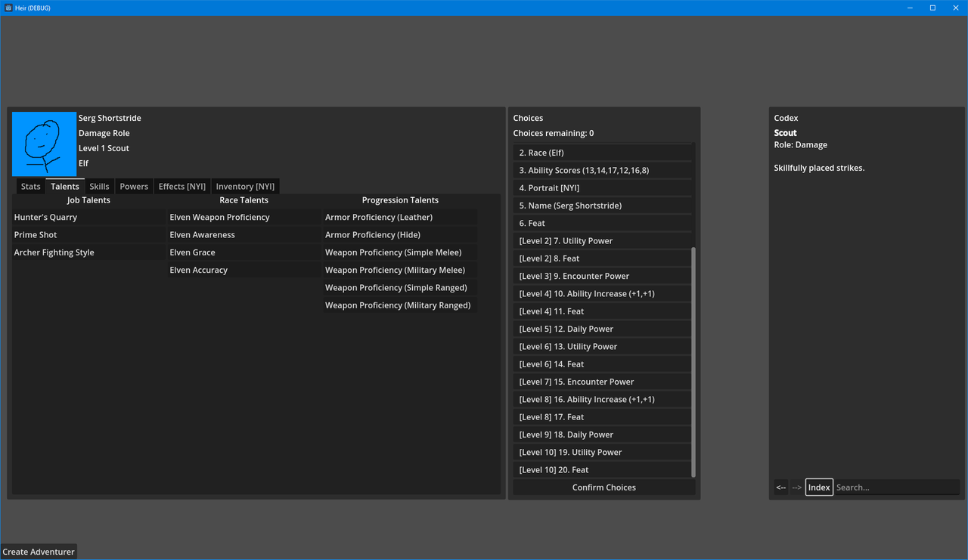
Task: Open Level 2 choice 7. Utility Power
Action: coord(602,241)
